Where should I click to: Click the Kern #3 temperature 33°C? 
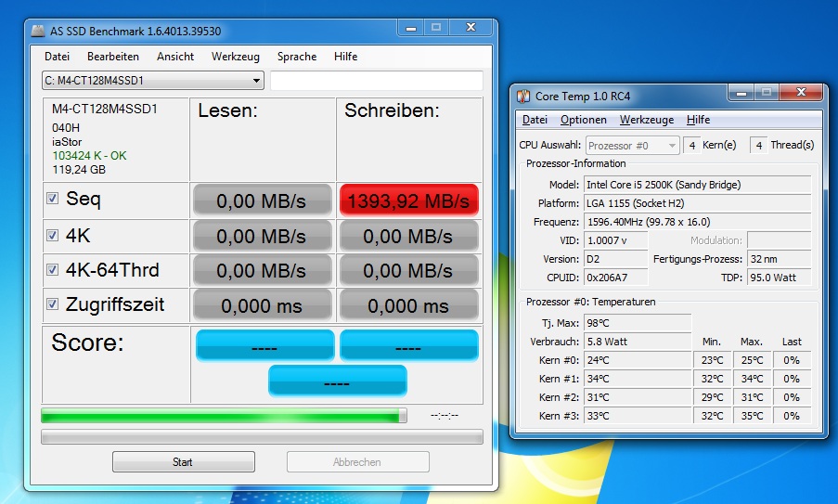(x=638, y=416)
